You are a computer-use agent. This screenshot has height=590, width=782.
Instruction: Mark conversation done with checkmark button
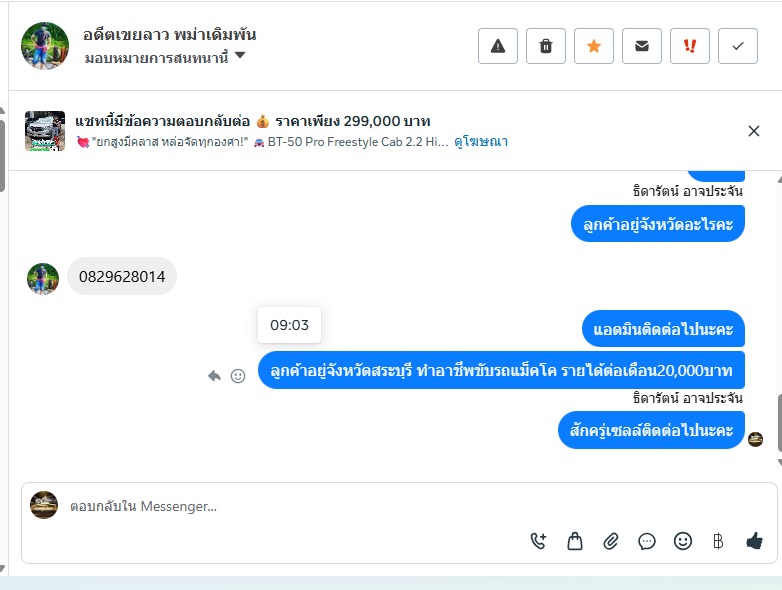(738, 46)
